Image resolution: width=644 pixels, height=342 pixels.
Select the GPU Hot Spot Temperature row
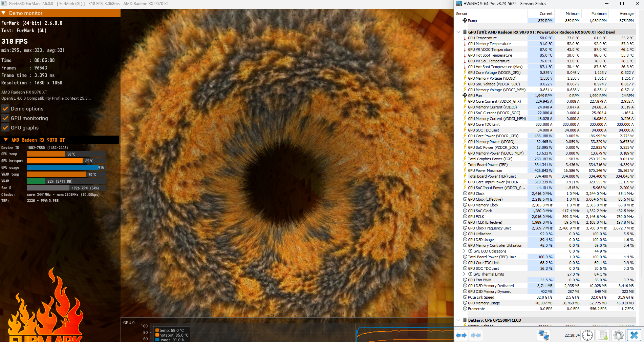pyautogui.click(x=490, y=55)
